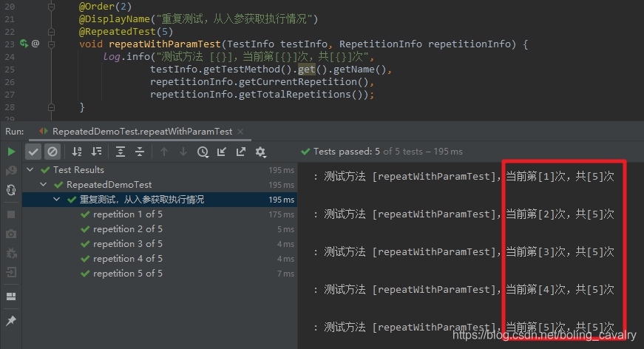The height and width of the screenshot is (349, 644).
Task: Click Expand All in test toolbar
Action: 121,152
